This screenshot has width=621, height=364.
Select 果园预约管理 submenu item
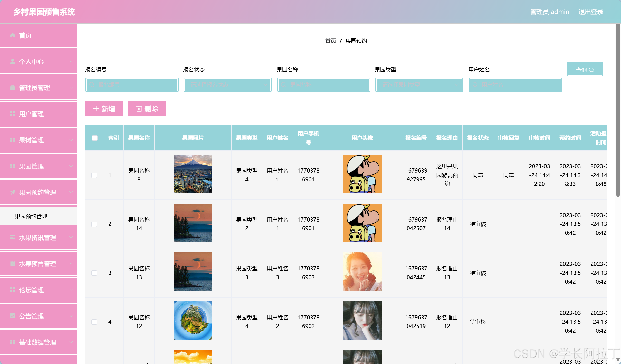[x=31, y=216]
